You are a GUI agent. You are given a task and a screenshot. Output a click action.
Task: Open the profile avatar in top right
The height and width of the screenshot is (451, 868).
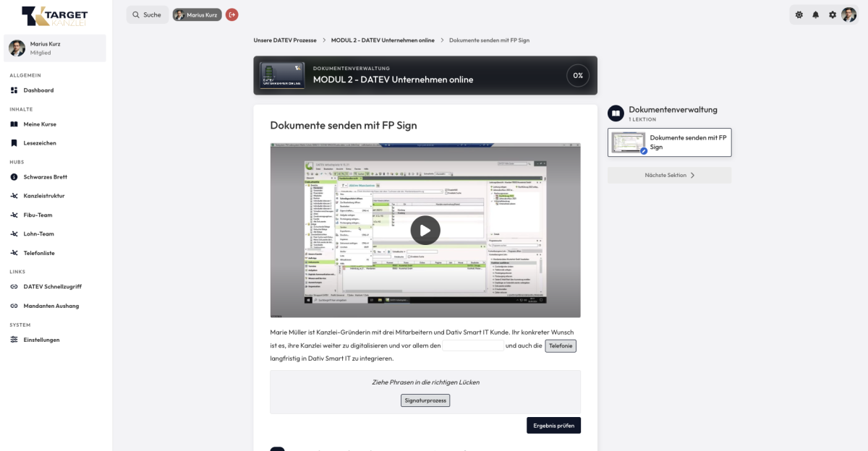pos(848,14)
